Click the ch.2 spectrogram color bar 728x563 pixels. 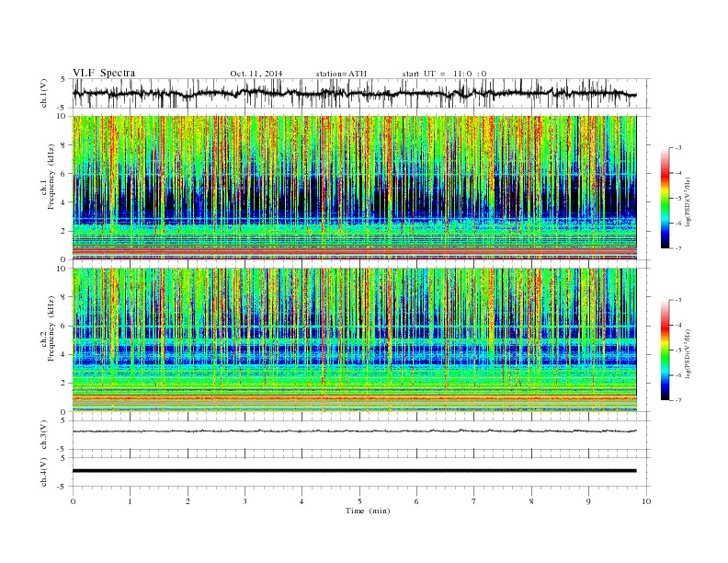click(665, 350)
